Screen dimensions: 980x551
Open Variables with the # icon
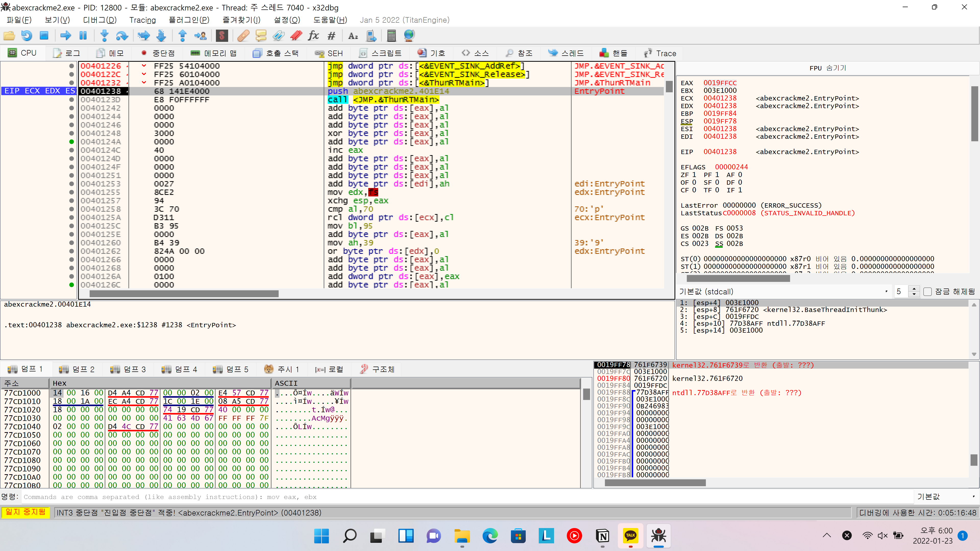pos(331,36)
